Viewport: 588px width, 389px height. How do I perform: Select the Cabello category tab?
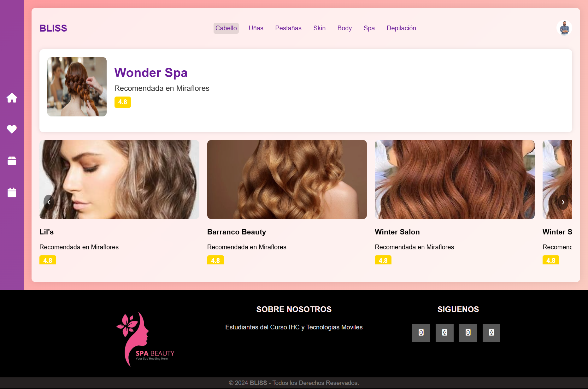click(226, 28)
